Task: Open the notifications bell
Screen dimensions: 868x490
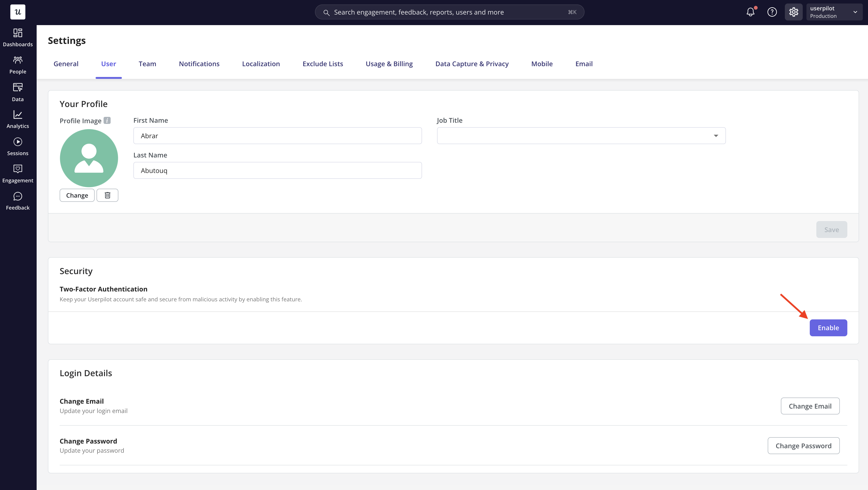Action: (x=750, y=12)
